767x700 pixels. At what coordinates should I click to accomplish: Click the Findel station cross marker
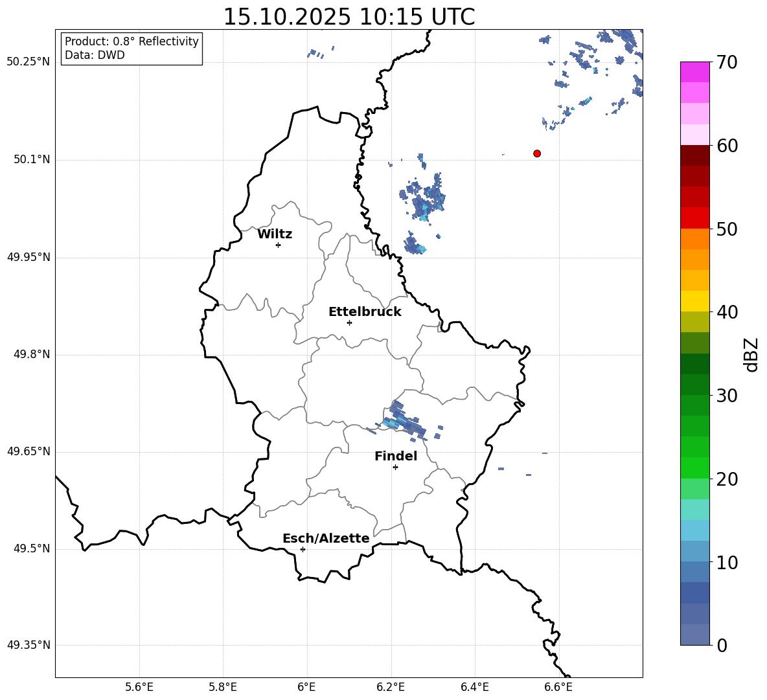click(x=395, y=468)
